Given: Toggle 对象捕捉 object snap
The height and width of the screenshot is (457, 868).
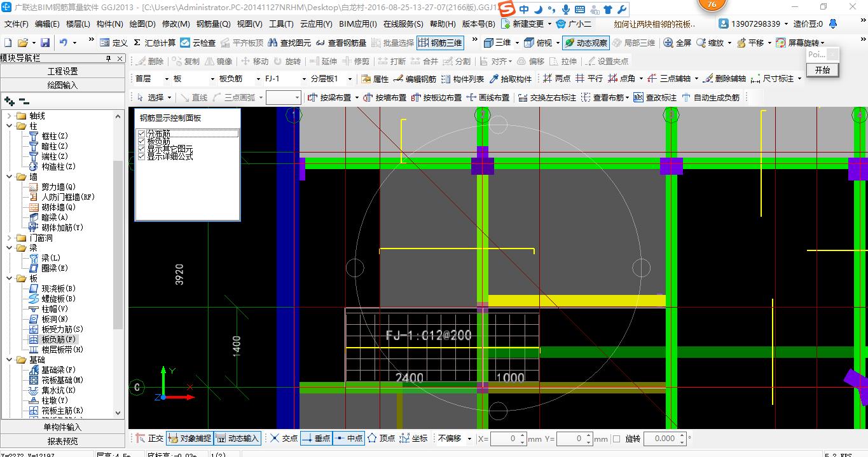Looking at the screenshot, I should pyautogui.click(x=189, y=438).
